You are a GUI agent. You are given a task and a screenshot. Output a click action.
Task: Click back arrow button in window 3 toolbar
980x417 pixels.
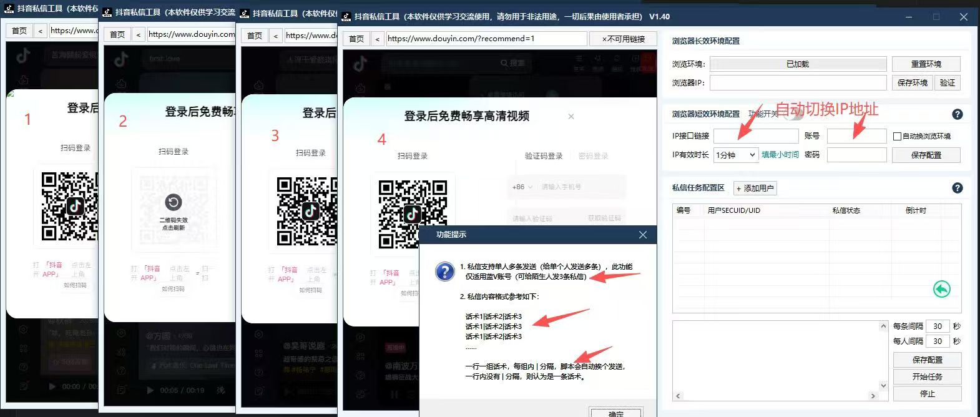pos(275,36)
